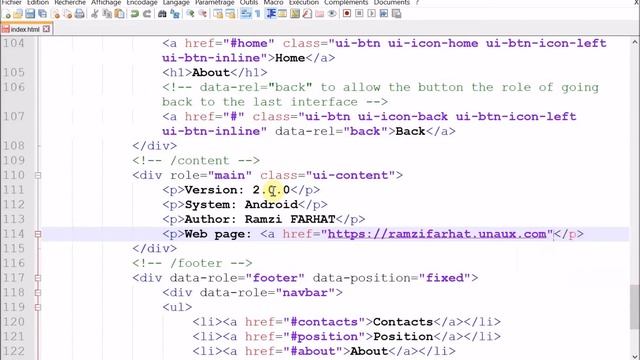Image resolution: width=640 pixels, height=360 pixels.
Task: Open the Function List icon
Action: pos(307,14)
